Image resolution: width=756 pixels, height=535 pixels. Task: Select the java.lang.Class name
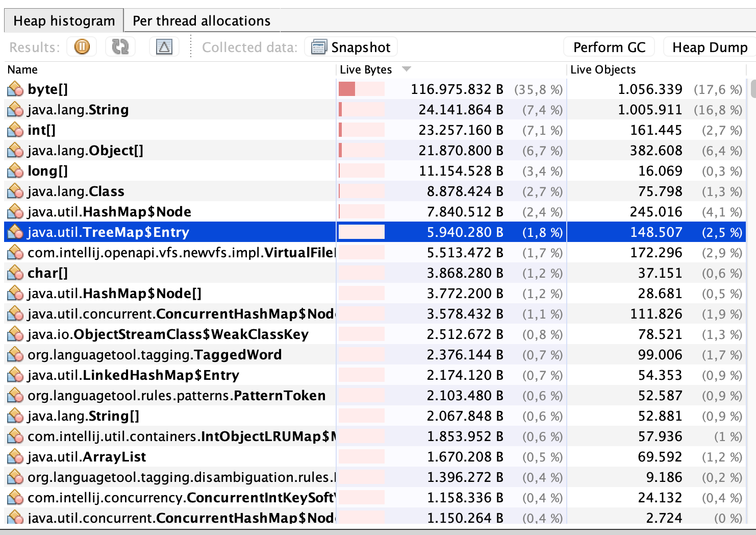(76, 191)
